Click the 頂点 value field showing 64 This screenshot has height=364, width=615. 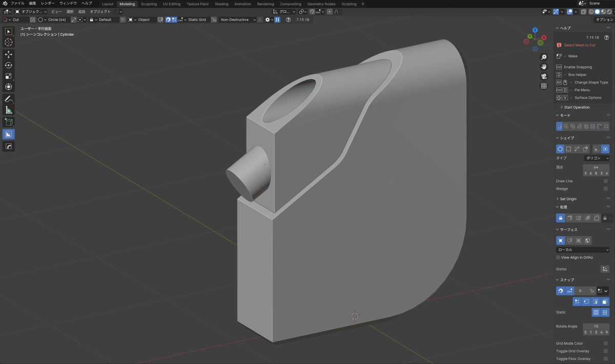tap(596, 167)
